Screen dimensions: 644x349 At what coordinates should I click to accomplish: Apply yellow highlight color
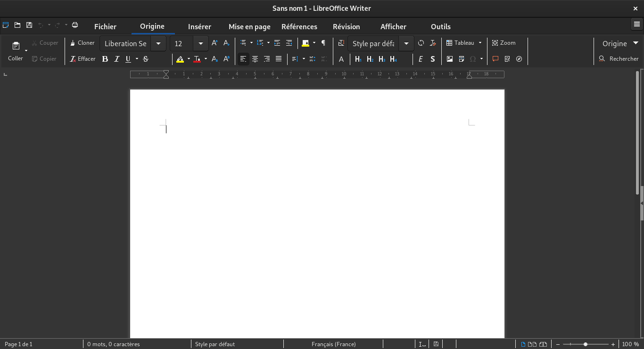(180, 59)
